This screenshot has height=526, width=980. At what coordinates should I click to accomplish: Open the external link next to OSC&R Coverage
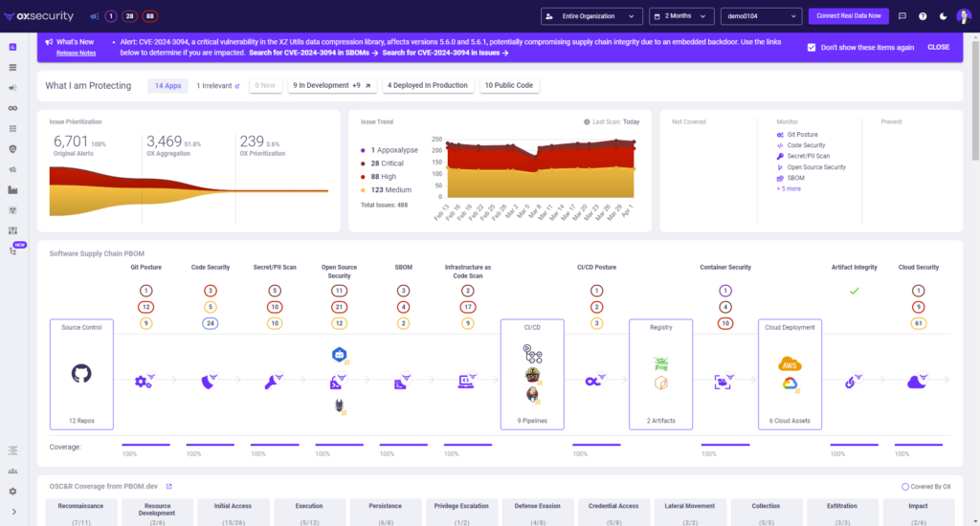(x=168, y=486)
